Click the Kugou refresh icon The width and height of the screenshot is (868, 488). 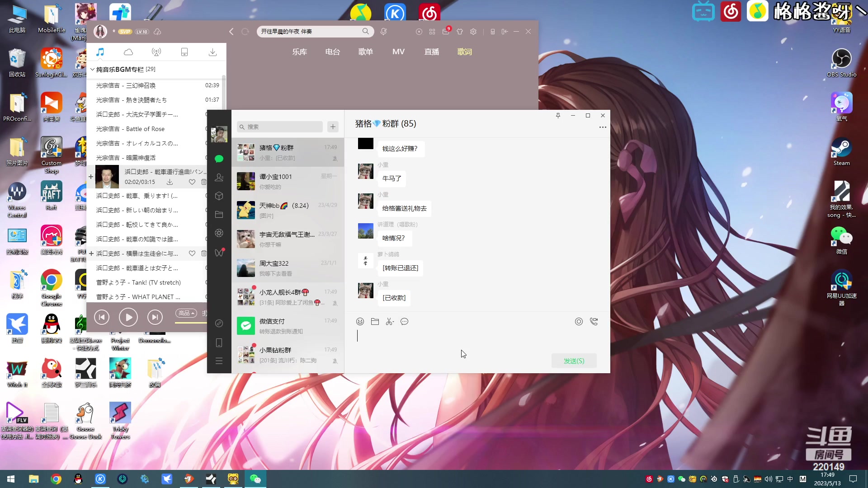(245, 32)
